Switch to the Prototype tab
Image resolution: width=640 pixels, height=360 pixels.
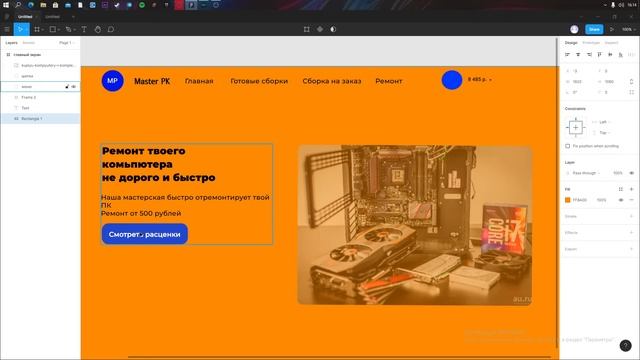pos(591,43)
